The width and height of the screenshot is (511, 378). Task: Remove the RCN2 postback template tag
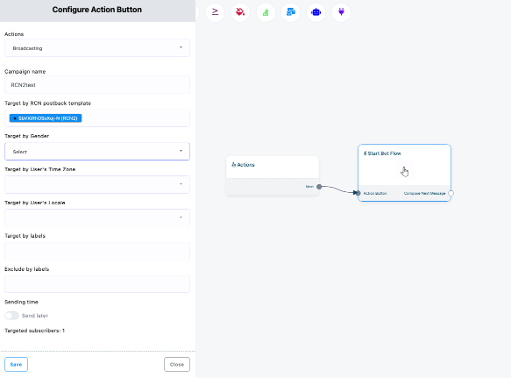[x=15, y=118]
